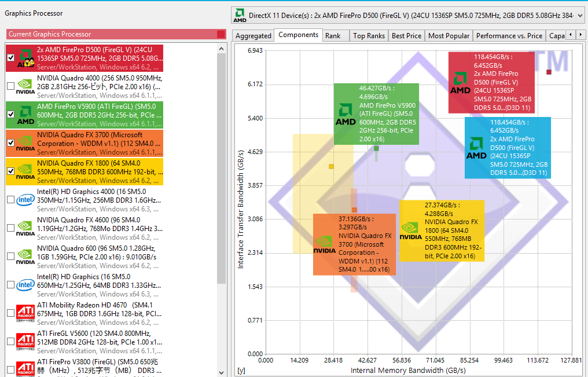The image size is (588, 377).
Task: Click NVIDIA logo beside Quadro 4000 entry
Action: click(25, 86)
